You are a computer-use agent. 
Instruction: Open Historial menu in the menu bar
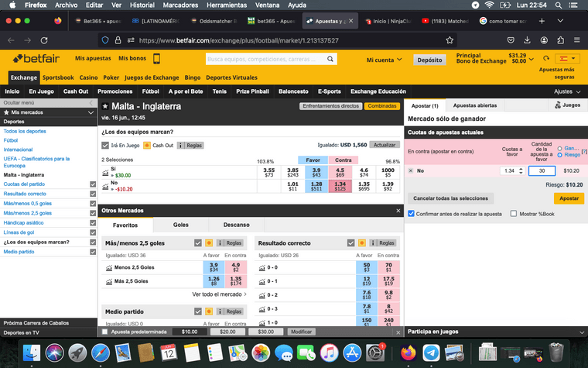142,5
